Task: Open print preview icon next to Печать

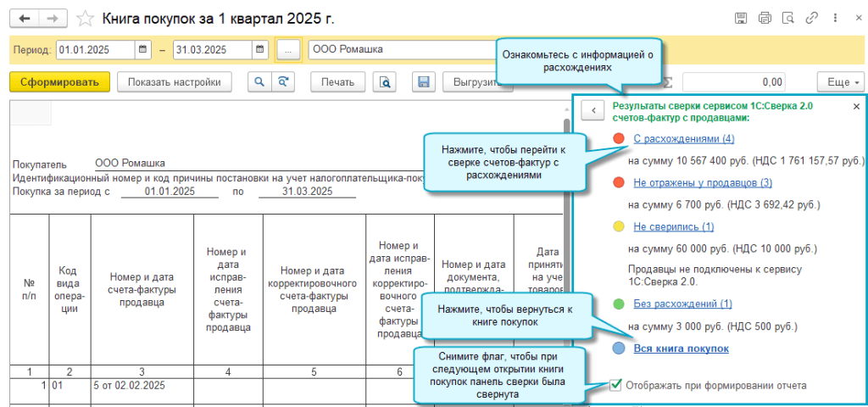Action: point(386,82)
